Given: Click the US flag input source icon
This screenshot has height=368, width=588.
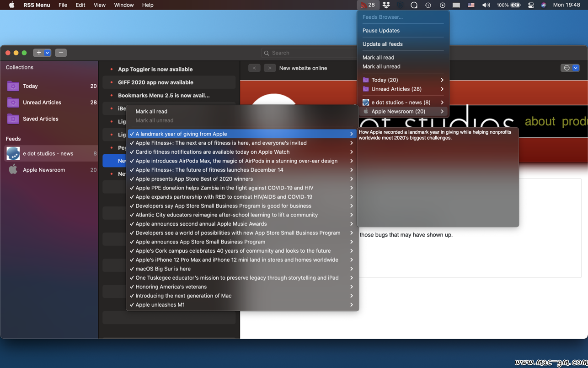Looking at the screenshot, I should point(471,5).
